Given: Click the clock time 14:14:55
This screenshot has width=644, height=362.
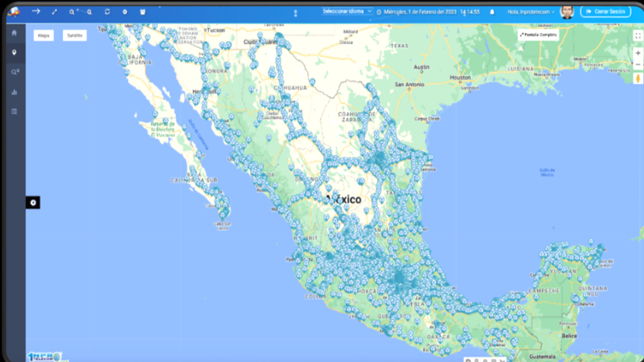Looking at the screenshot, I should click(470, 12).
